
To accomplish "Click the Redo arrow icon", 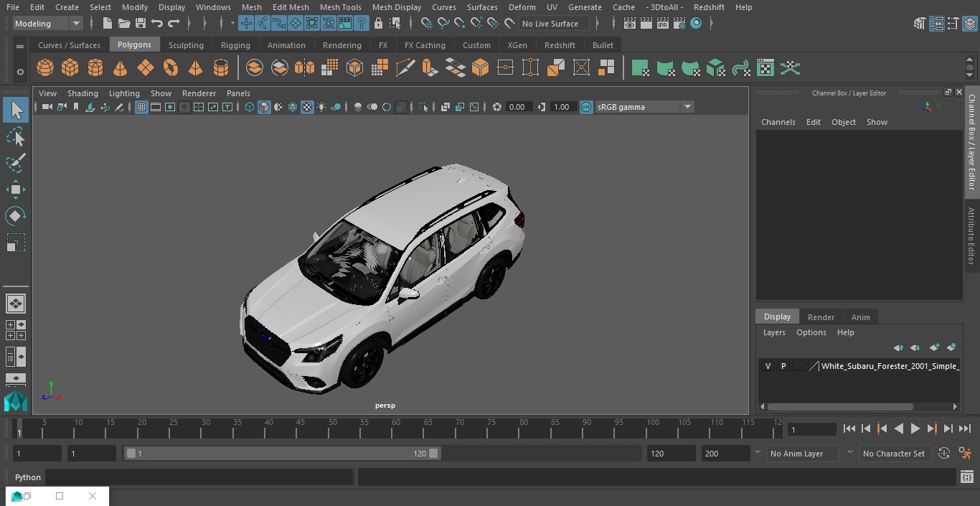I will point(174,24).
